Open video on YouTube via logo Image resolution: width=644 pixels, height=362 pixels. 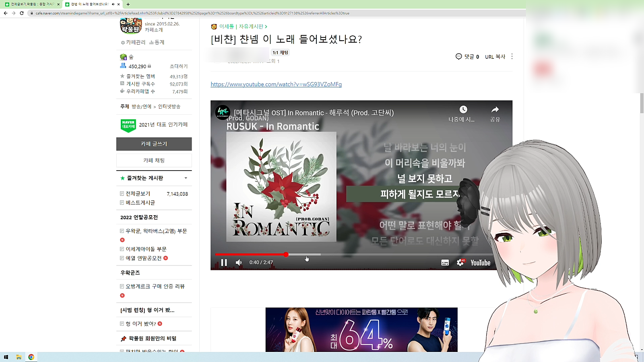481,263
